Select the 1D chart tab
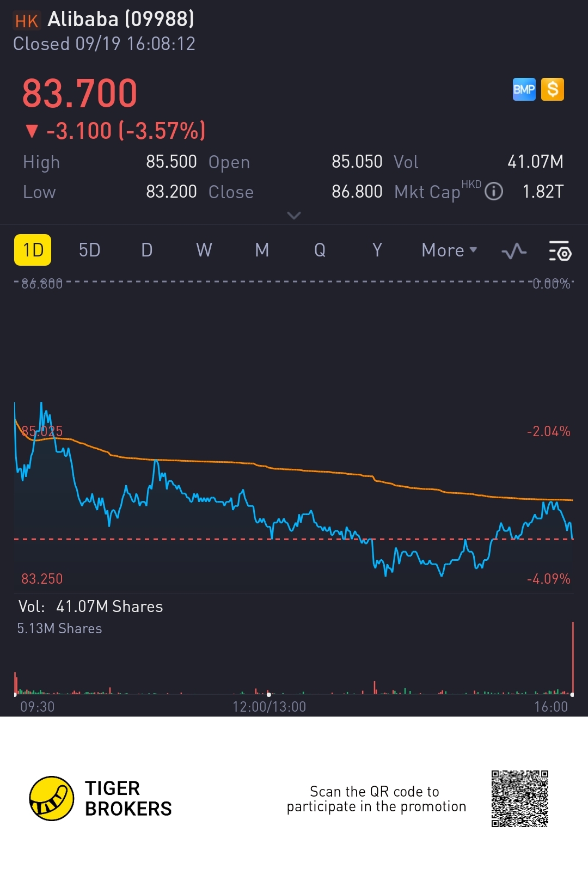Image resolution: width=588 pixels, height=881 pixels. (33, 250)
